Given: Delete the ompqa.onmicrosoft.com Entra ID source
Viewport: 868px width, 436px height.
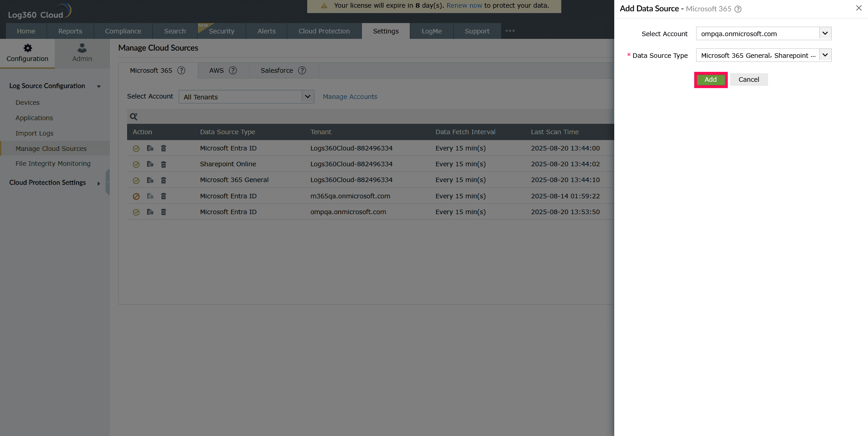Looking at the screenshot, I should pos(164,212).
